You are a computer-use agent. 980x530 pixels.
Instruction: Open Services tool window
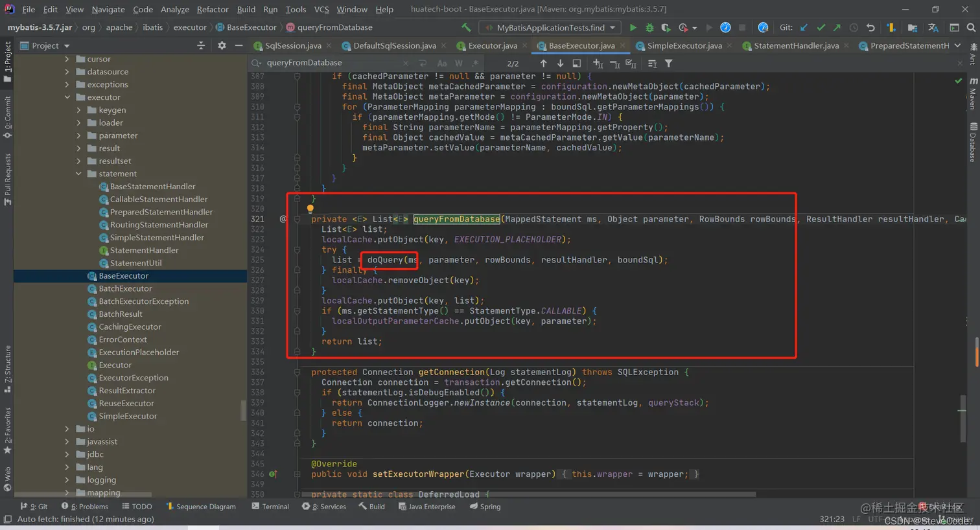pyautogui.click(x=324, y=507)
